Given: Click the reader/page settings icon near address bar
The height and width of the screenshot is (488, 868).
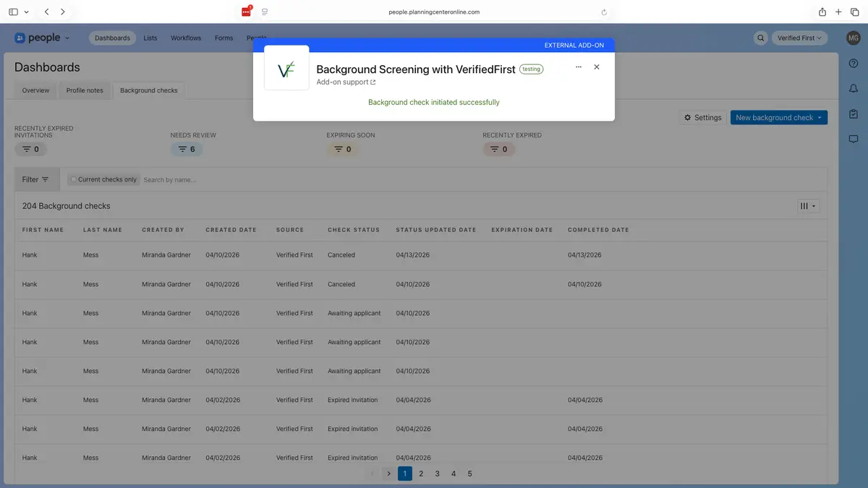Looking at the screenshot, I should (265, 12).
